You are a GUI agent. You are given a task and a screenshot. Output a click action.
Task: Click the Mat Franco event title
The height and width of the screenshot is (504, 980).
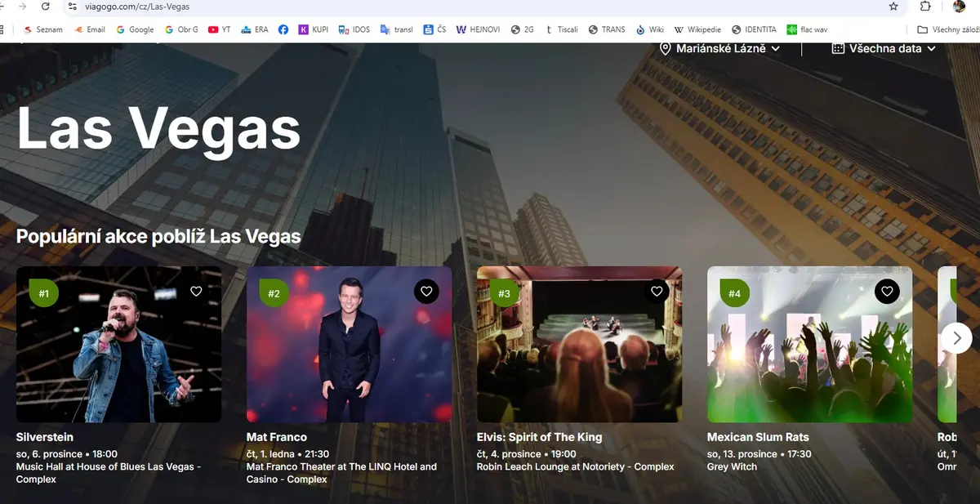point(277,437)
